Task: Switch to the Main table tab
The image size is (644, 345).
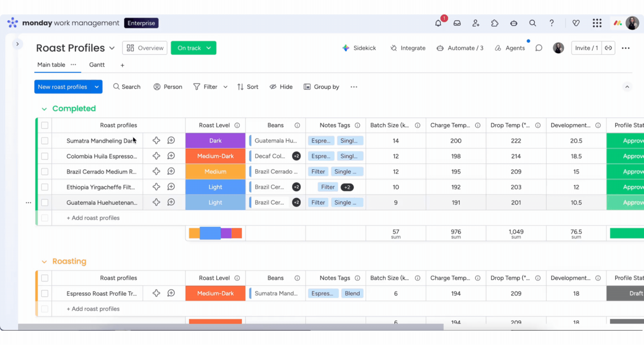Action: pyautogui.click(x=51, y=65)
